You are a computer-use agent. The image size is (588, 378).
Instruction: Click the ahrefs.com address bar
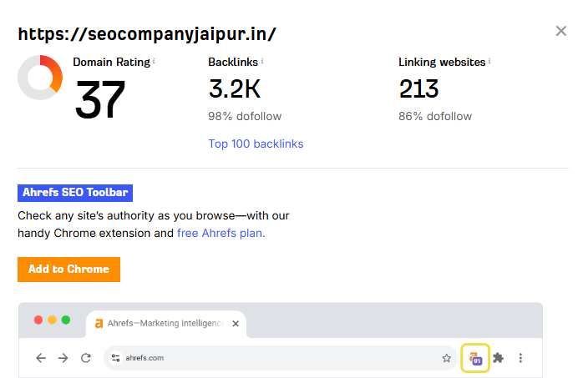281,358
